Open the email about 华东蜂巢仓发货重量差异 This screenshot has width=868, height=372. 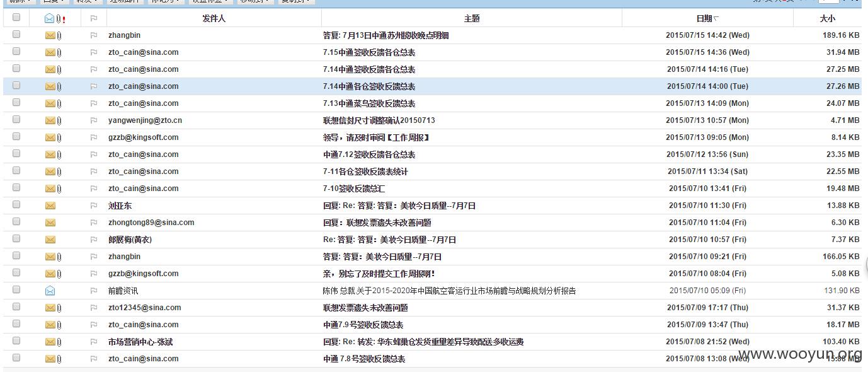tap(423, 342)
